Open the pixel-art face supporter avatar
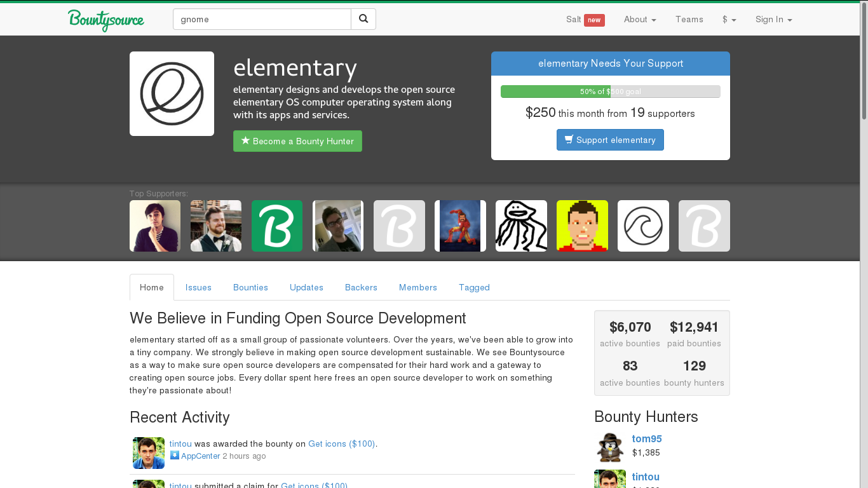The width and height of the screenshot is (868, 488). pos(582,226)
